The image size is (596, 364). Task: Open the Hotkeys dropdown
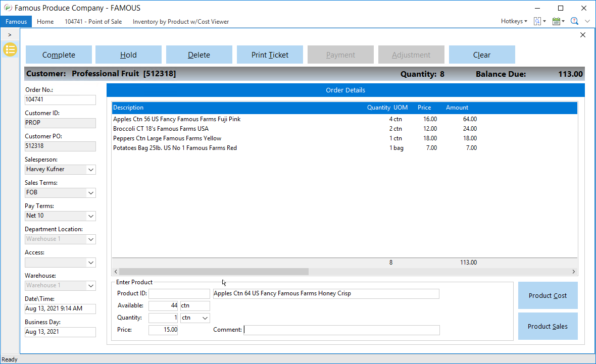coord(514,21)
